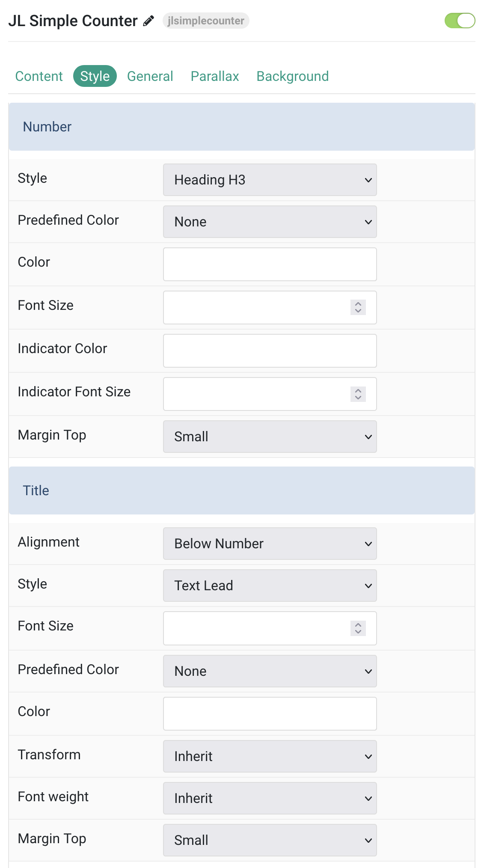481x868 pixels.
Task: Switch to the Content tab
Action: point(39,76)
